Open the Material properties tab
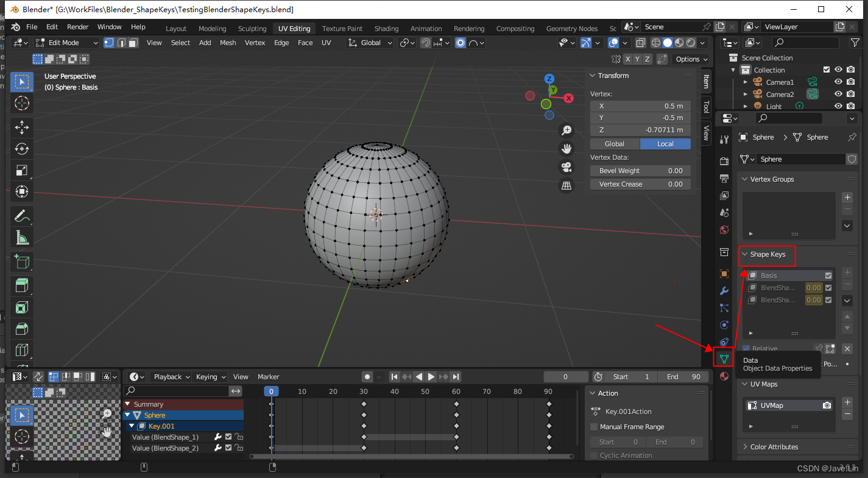 point(724,376)
